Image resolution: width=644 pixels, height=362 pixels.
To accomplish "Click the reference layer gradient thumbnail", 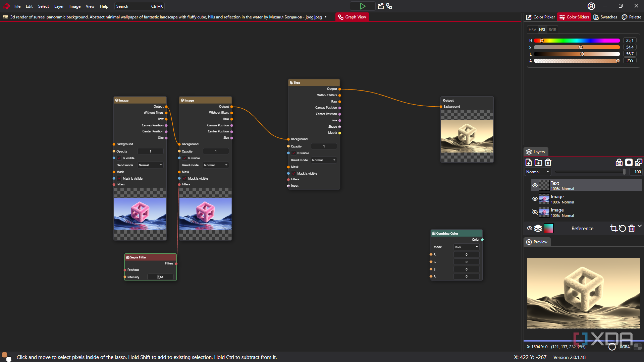I will (548, 229).
